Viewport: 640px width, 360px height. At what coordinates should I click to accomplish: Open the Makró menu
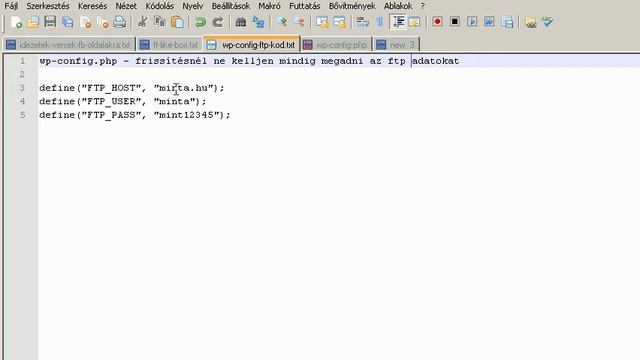point(269,6)
